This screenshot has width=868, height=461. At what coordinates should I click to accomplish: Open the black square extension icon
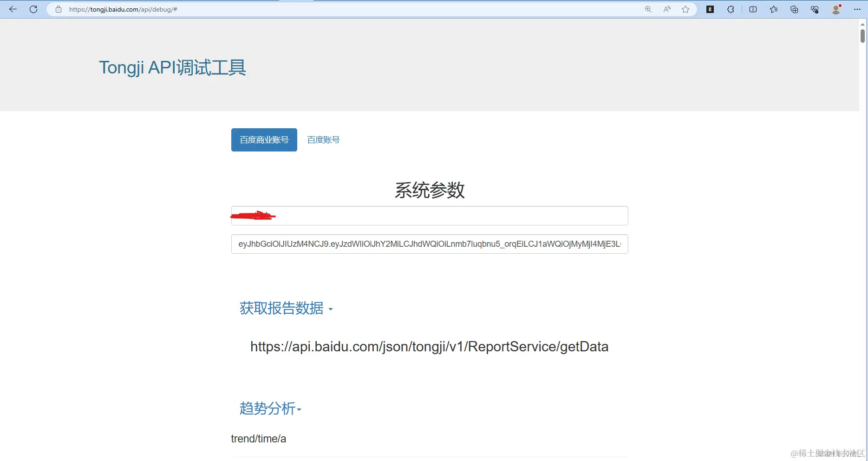tap(710, 9)
